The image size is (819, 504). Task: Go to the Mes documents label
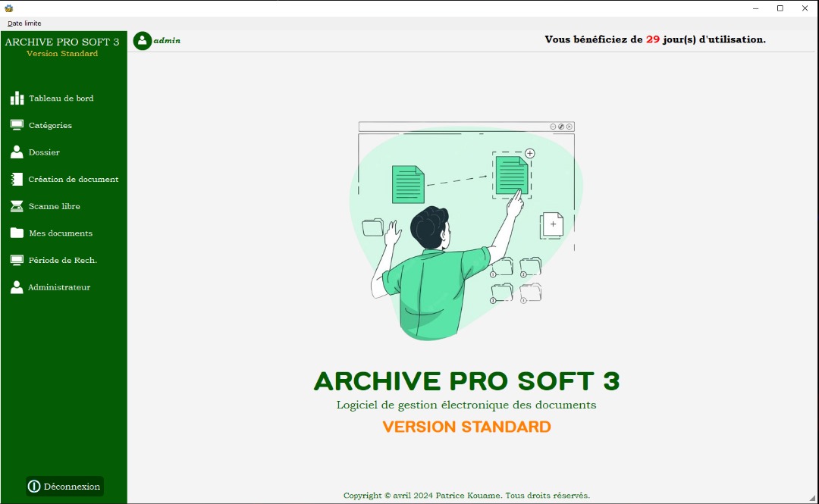[61, 233]
